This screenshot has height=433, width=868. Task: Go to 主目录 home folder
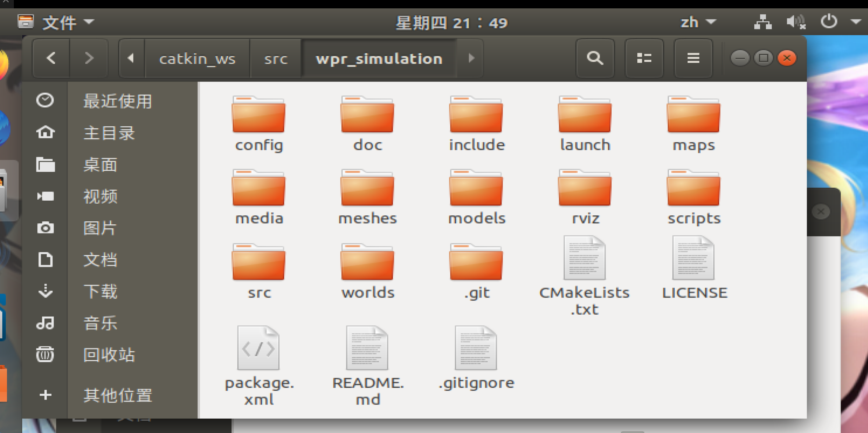click(x=109, y=132)
